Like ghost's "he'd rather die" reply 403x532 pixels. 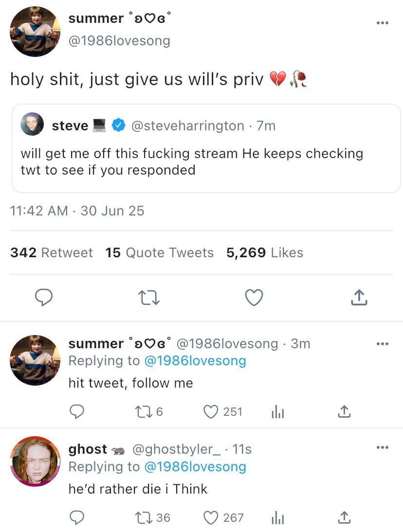210,518
